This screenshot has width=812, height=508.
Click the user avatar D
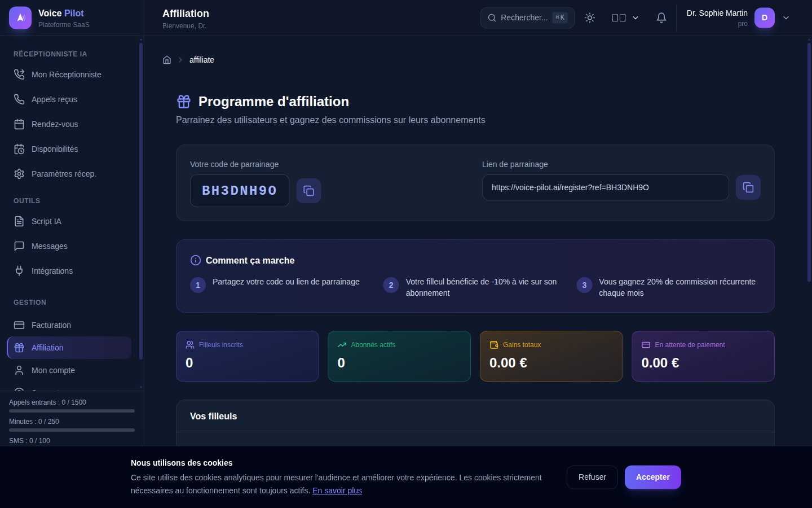[x=765, y=17]
